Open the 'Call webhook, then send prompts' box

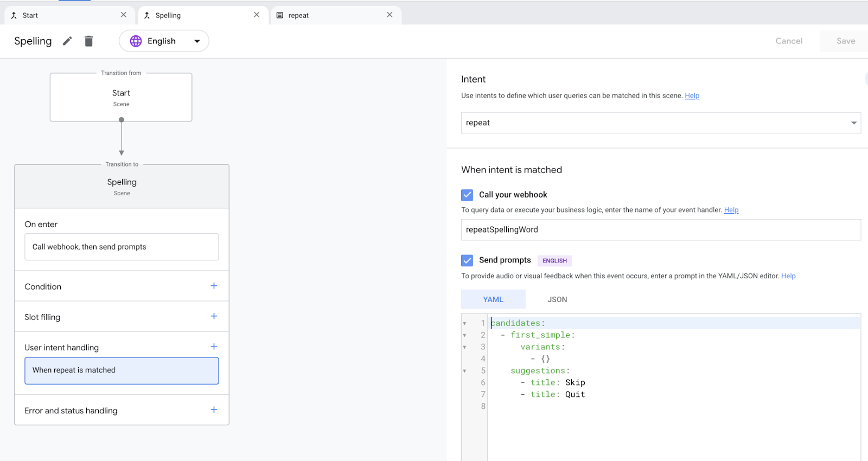click(122, 247)
